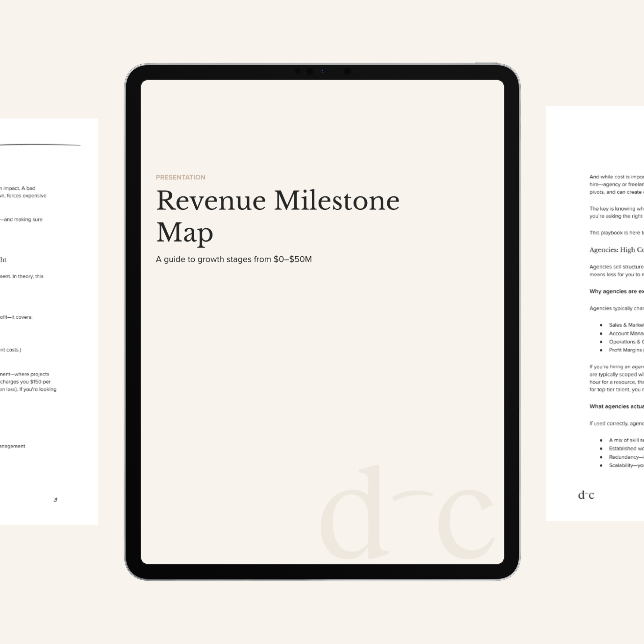The image size is (644, 644).
Task: Click the text 'n impact. A bad' on the left page
Action: [18, 188]
